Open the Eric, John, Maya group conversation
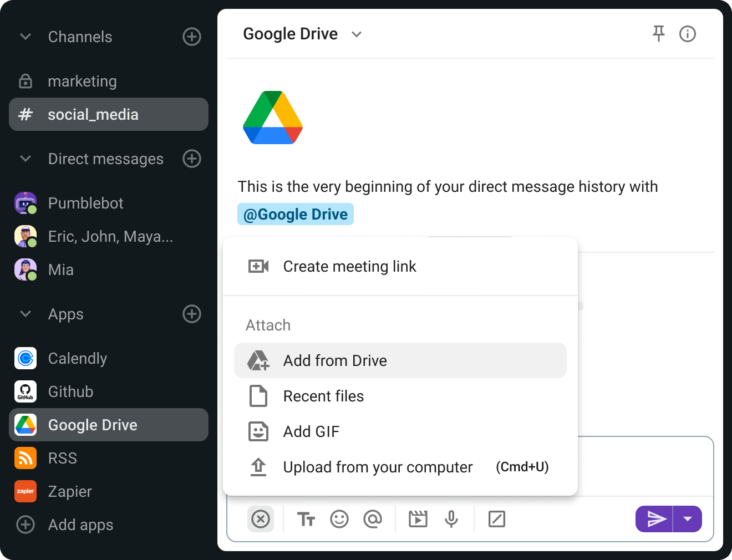732x560 pixels. tap(109, 236)
